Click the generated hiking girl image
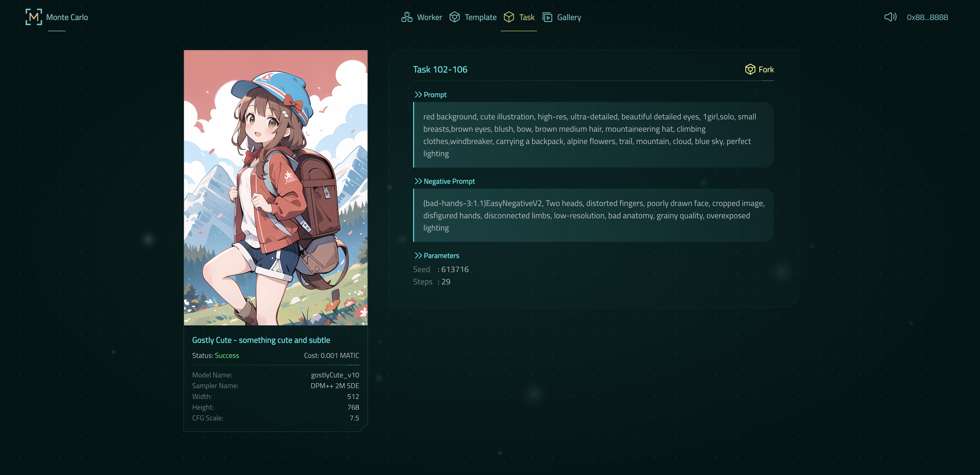Image resolution: width=980 pixels, height=475 pixels. click(275, 188)
